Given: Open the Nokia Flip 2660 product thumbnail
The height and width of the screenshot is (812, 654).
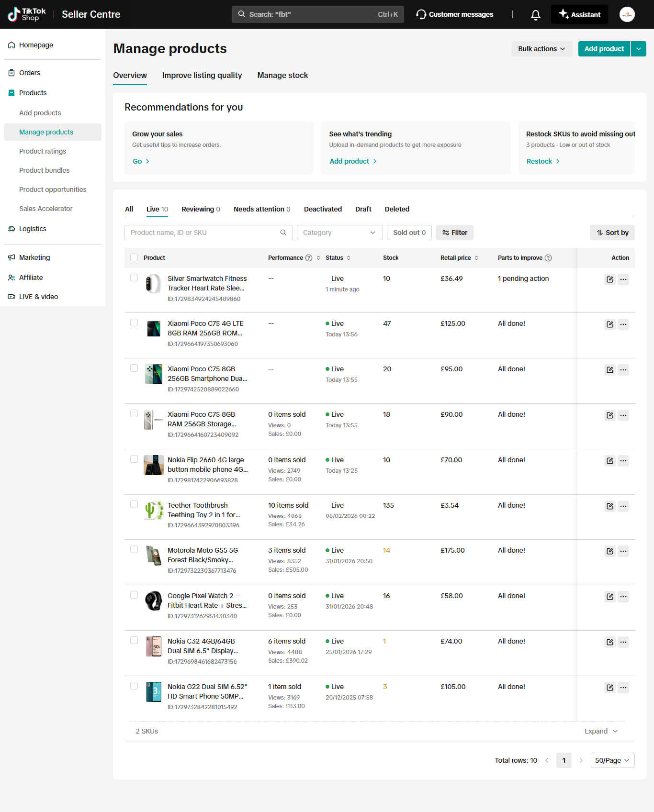Looking at the screenshot, I should (154, 465).
